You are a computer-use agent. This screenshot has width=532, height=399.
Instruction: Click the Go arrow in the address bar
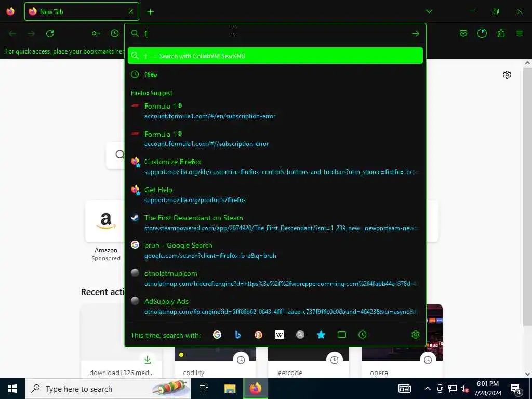click(x=415, y=34)
